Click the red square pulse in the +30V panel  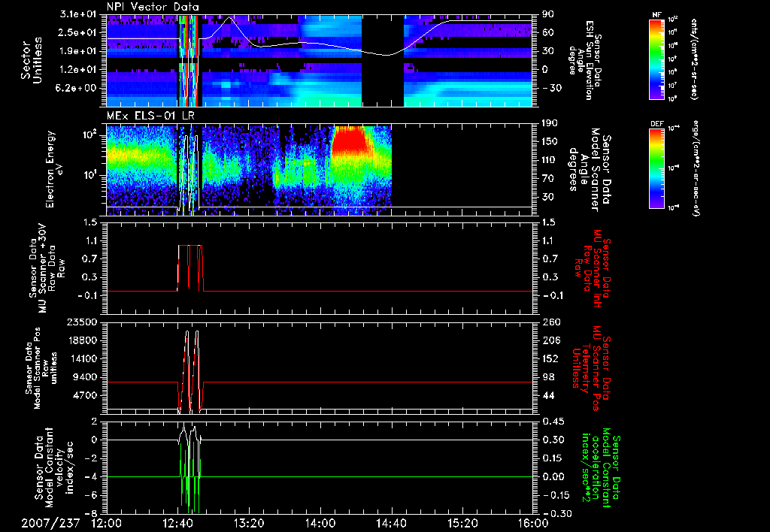[190, 268]
